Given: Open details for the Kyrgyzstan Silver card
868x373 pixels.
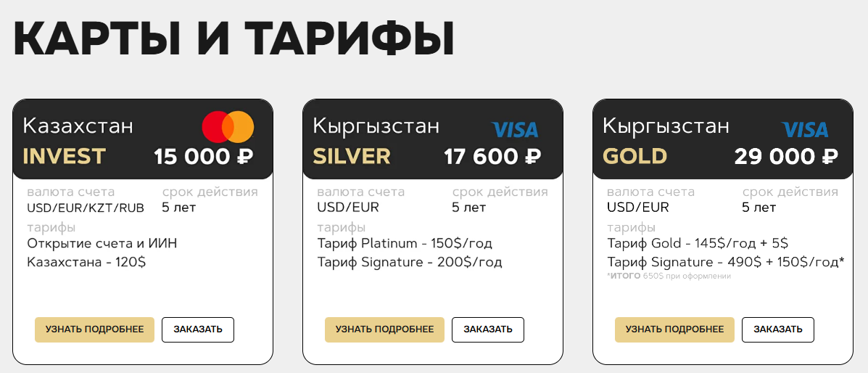Looking at the screenshot, I should (x=385, y=329).
